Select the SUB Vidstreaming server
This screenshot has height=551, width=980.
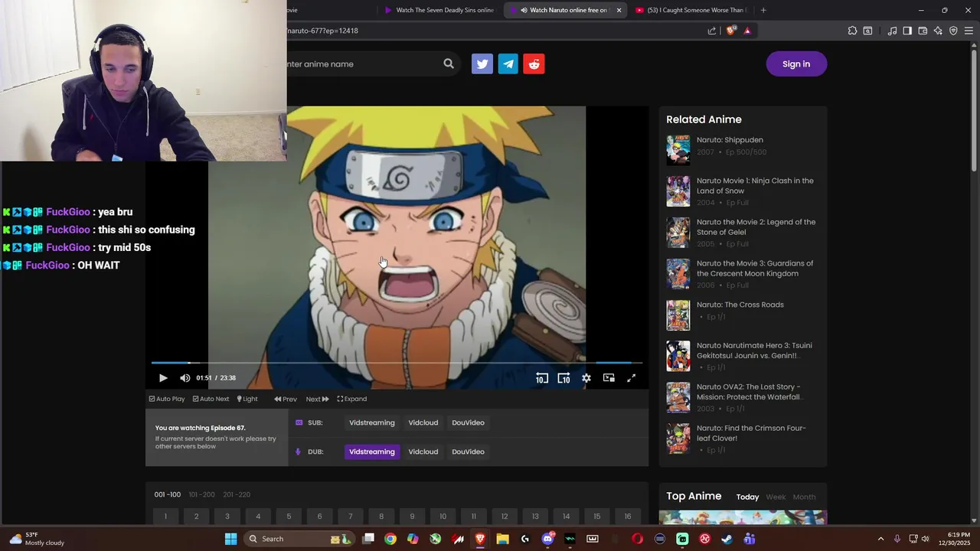click(372, 422)
